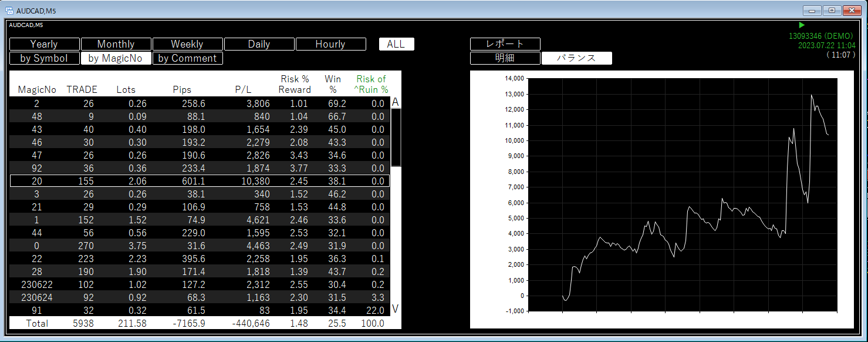The width and height of the screenshot is (868, 342).
Task: Group results by MagicNo
Action: (x=116, y=58)
